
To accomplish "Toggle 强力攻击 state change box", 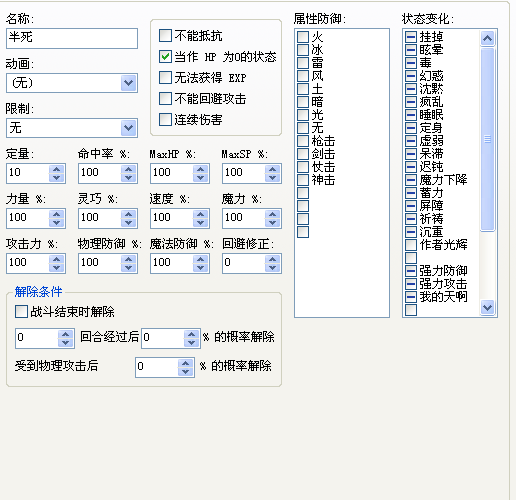I will pyautogui.click(x=411, y=284).
